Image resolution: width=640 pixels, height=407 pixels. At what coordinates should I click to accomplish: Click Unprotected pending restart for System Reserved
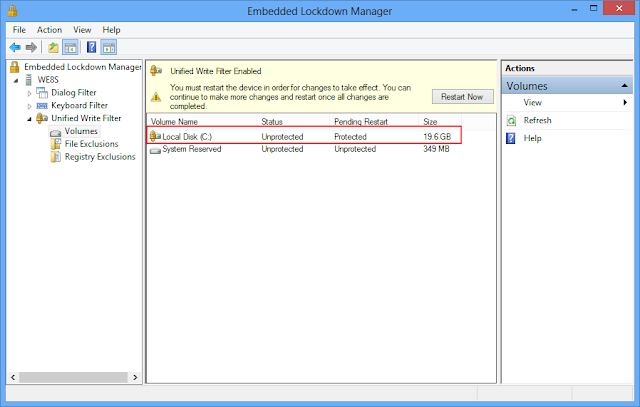tap(355, 149)
